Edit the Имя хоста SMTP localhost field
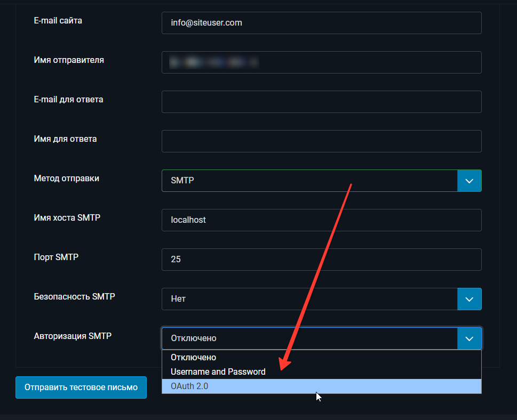517x420 pixels. 322,220
